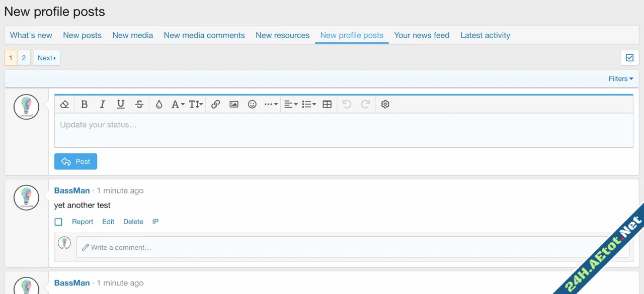Toggle BB code view with the gear icon
The width and height of the screenshot is (644, 294).
tap(385, 104)
